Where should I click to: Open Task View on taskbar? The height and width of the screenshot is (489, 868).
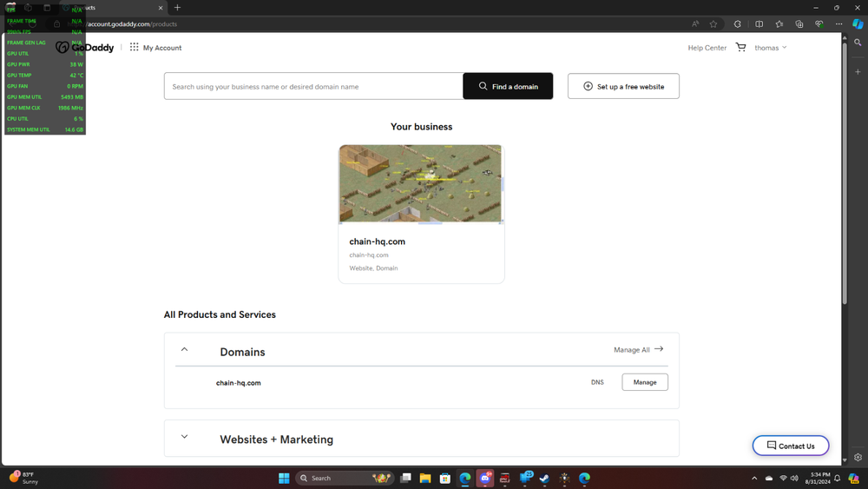(x=405, y=478)
